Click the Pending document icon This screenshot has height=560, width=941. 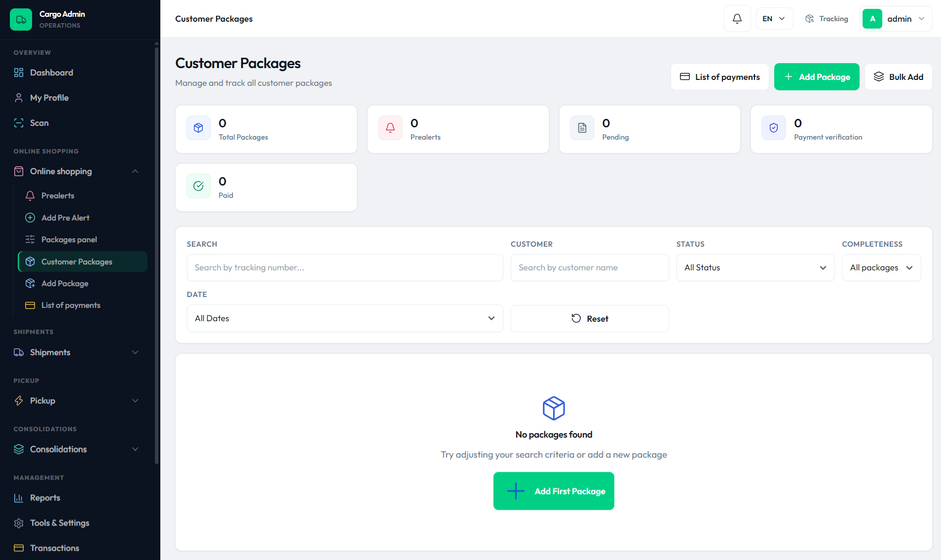pyautogui.click(x=582, y=128)
